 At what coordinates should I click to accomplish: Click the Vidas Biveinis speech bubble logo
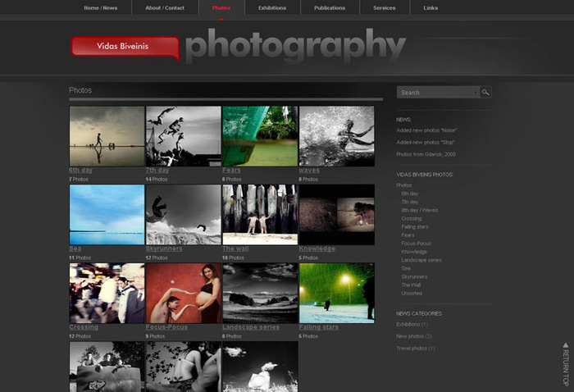click(125, 48)
